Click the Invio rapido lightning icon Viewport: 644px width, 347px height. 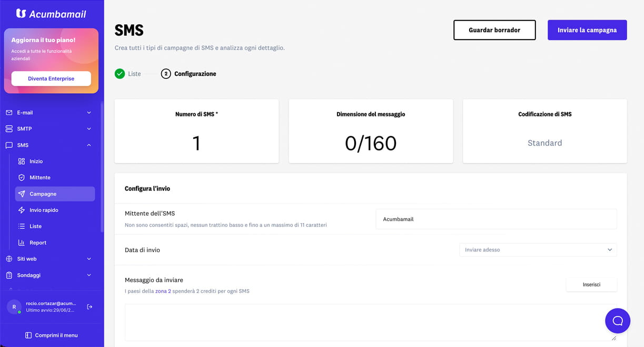(22, 210)
